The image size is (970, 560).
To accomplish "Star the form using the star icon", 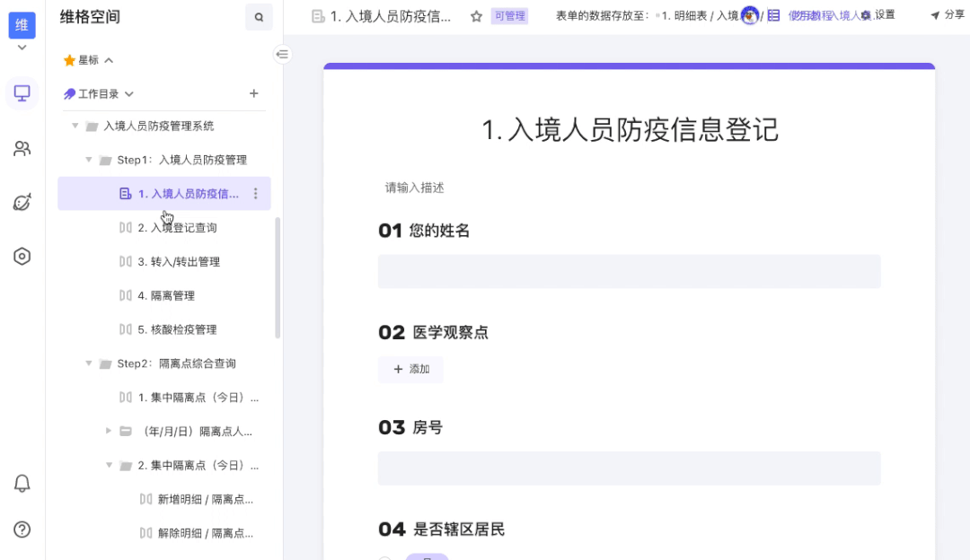I will [477, 16].
